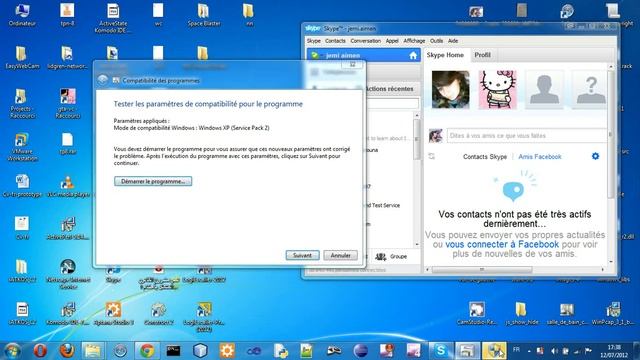Click the Skype home icon beside jemi aimen
Viewport: 640px width, 360px height.
[x=413, y=56]
